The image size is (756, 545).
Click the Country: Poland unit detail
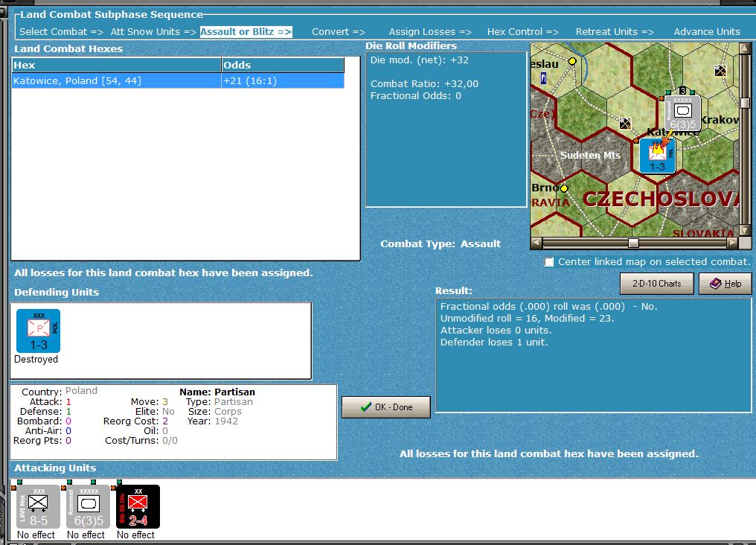click(60, 391)
